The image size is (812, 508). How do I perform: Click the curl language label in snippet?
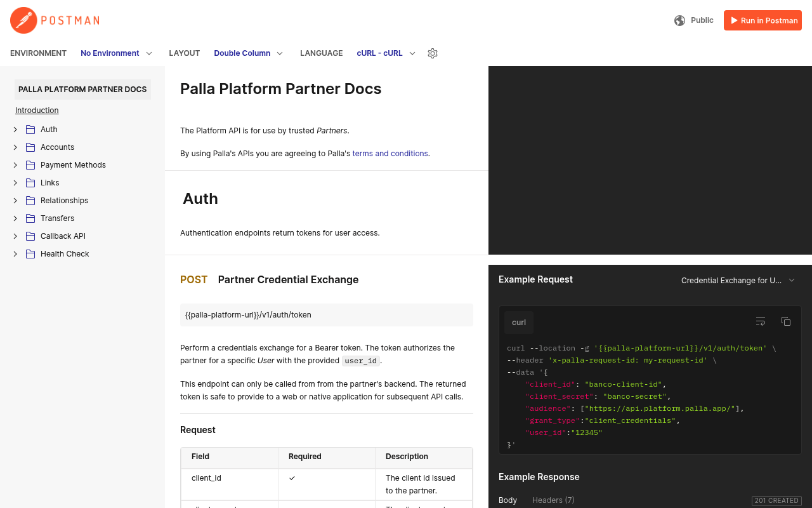(x=519, y=323)
